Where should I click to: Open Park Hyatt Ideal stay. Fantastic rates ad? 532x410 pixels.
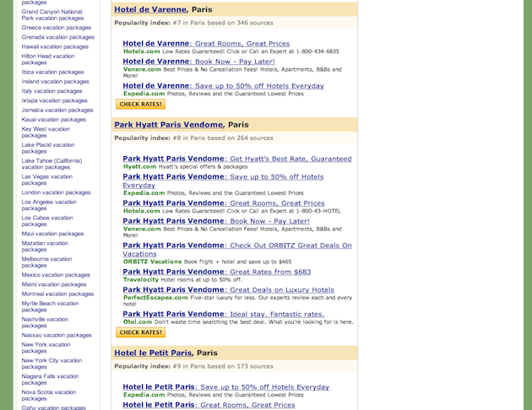(224, 314)
